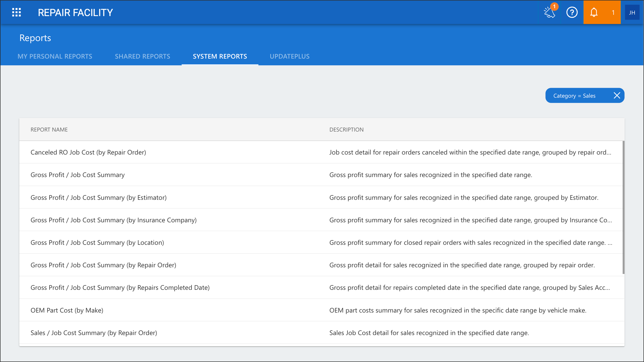Screen dimensions: 644x362
Task: Open the JH user avatar menu
Action: (x=632, y=12)
